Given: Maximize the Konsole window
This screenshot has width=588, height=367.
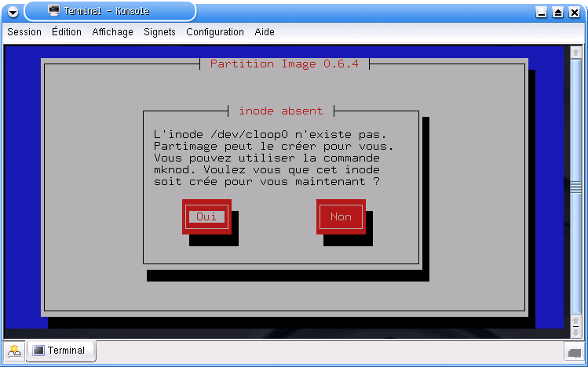Looking at the screenshot, I should point(557,13).
